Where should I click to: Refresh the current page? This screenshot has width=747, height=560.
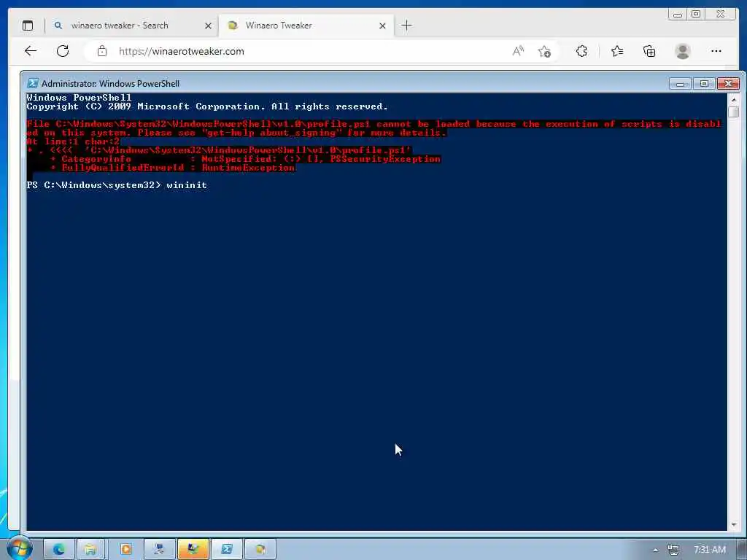(x=63, y=51)
